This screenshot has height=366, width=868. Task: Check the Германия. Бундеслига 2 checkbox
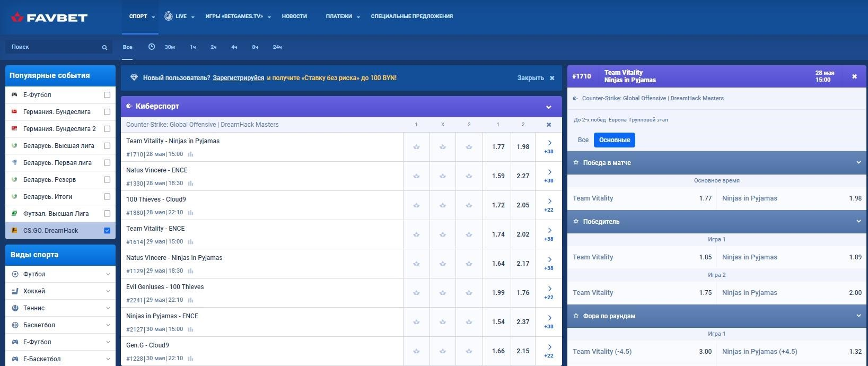(107, 129)
